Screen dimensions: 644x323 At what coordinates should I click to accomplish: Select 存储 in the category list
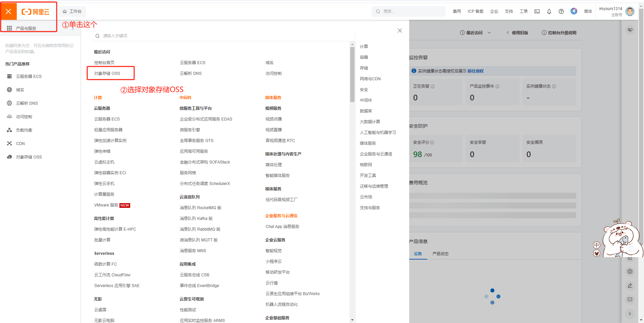[364, 68]
